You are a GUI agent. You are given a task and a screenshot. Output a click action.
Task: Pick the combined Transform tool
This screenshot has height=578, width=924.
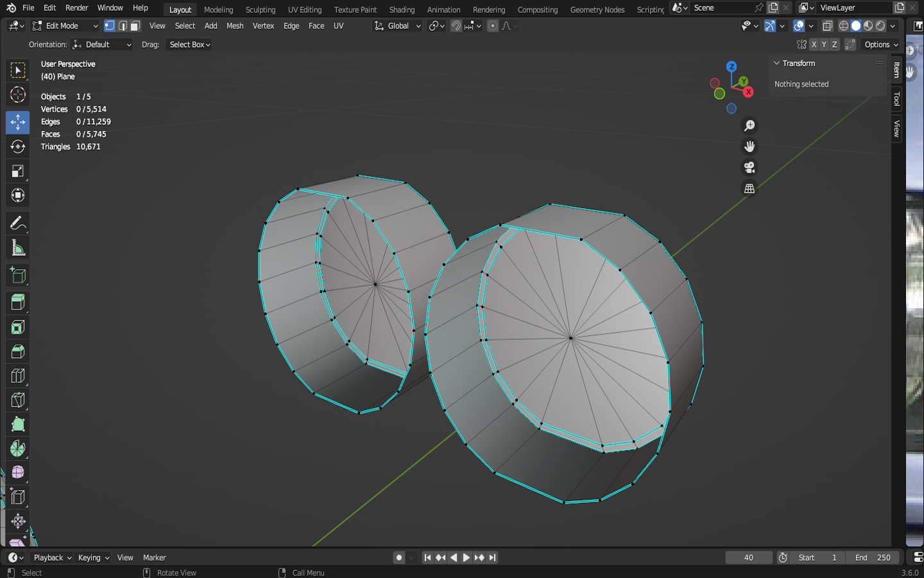click(17, 195)
